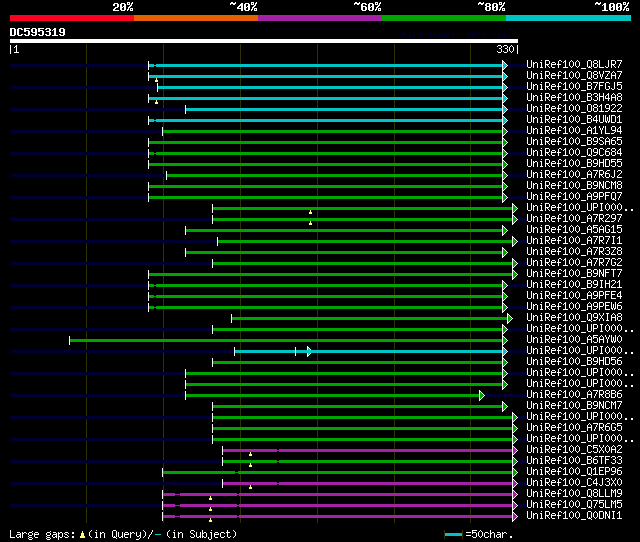Select the UniRef100_A7R3Z8 label
The width and height of the screenshot is (640, 542).
[574, 252]
